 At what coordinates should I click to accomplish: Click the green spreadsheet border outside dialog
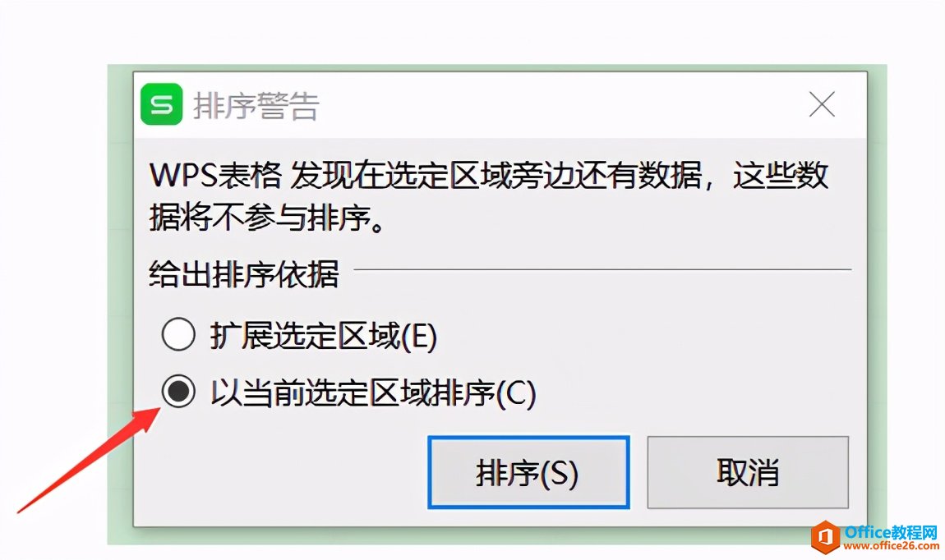click(x=120, y=301)
